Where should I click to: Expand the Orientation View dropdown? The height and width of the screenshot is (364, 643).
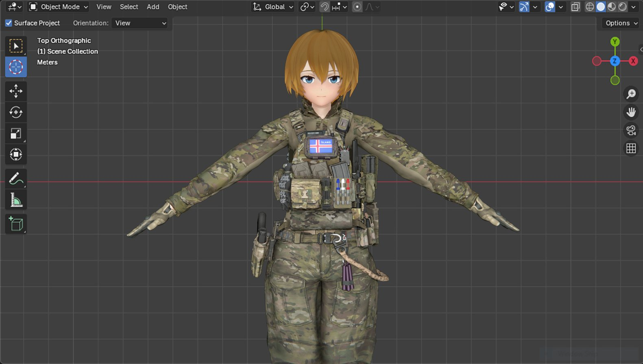(140, 23)
